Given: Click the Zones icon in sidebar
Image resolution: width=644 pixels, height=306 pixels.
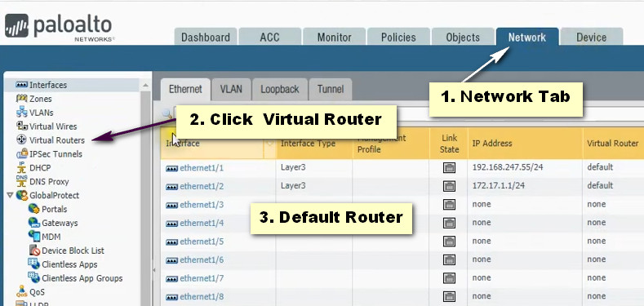Looking at the screenshot, I should point(21,99).
